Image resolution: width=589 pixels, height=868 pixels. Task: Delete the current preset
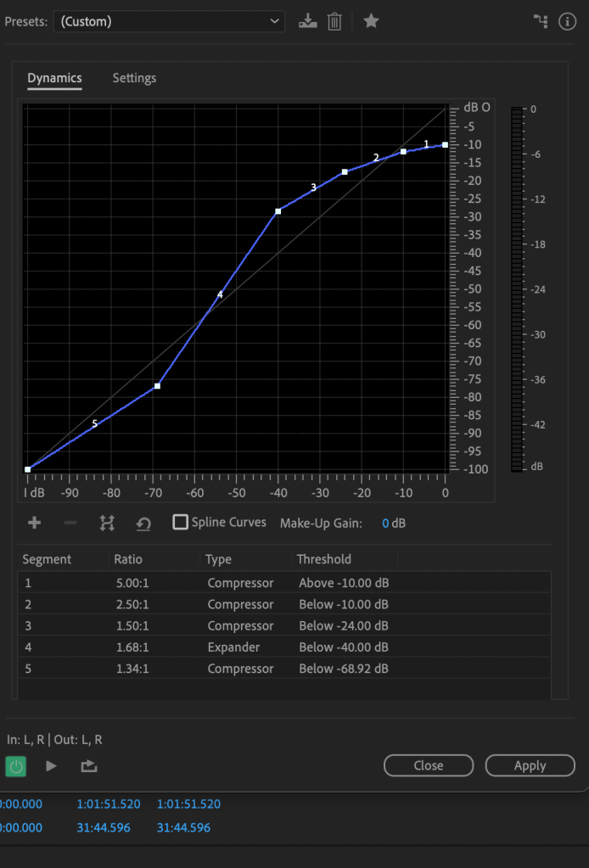coord(334,21)
